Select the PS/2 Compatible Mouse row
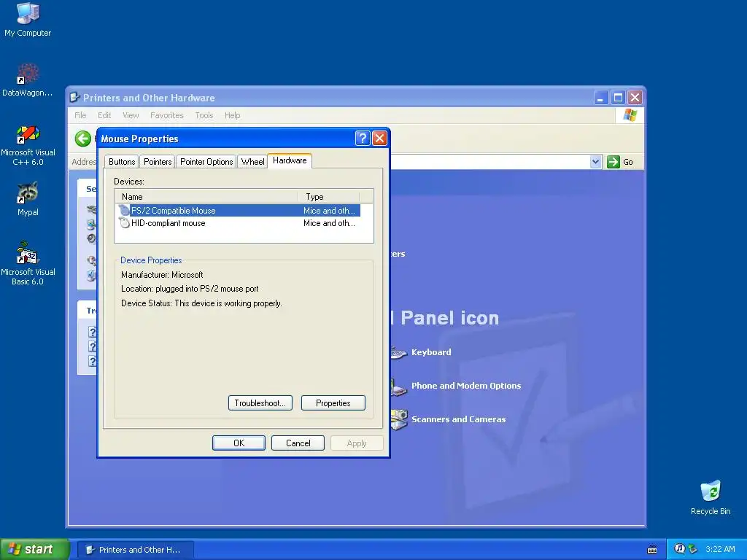Image resolution: width=747 pixels, height=560 pixels. [238, 211]
